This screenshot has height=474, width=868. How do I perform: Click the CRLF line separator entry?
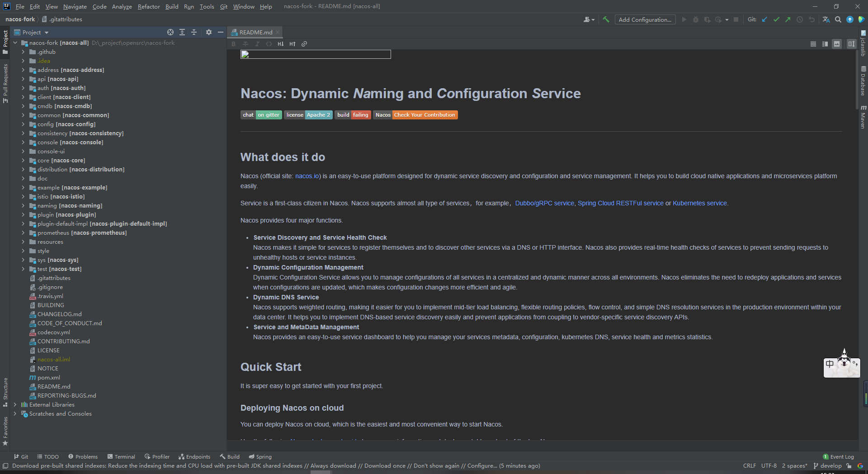click(x=749, y=466)
